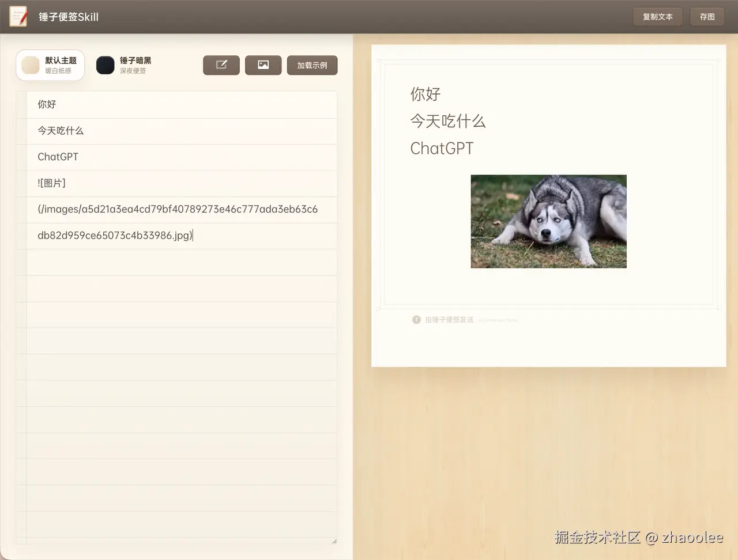The image size is (738, 560).
Task: Click the 复制文本 button
Action: click(657, 17)
